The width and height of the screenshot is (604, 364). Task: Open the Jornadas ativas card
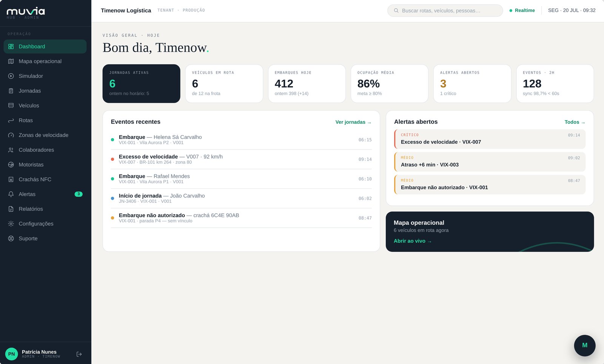pos(141,83)
